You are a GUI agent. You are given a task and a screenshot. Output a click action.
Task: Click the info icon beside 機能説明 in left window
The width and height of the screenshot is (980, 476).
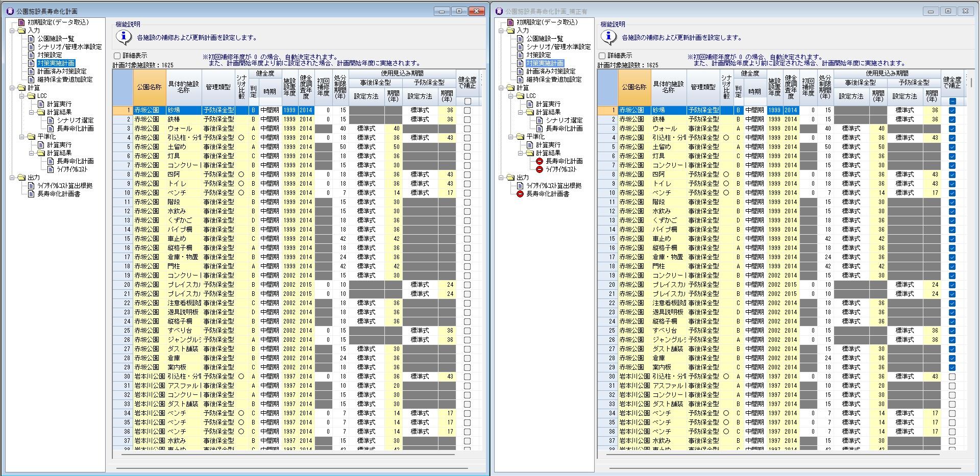(123, 37)
